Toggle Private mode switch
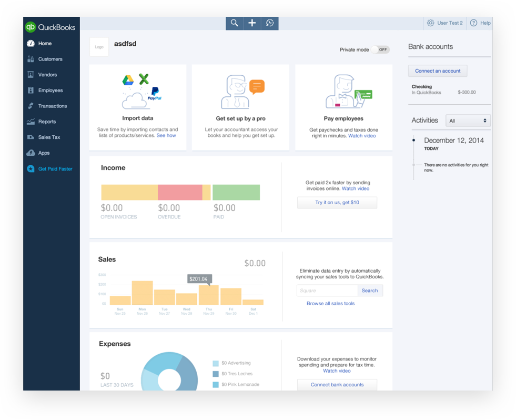The width and height of the screenshot is (516, 420). coord(380,49)
